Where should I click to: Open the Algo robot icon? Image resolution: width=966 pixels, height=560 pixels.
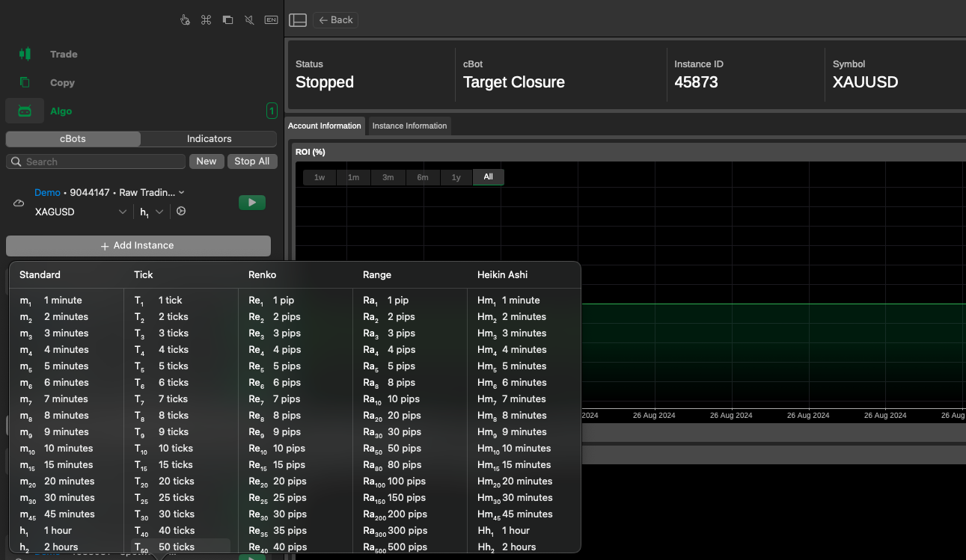point(25,111)
